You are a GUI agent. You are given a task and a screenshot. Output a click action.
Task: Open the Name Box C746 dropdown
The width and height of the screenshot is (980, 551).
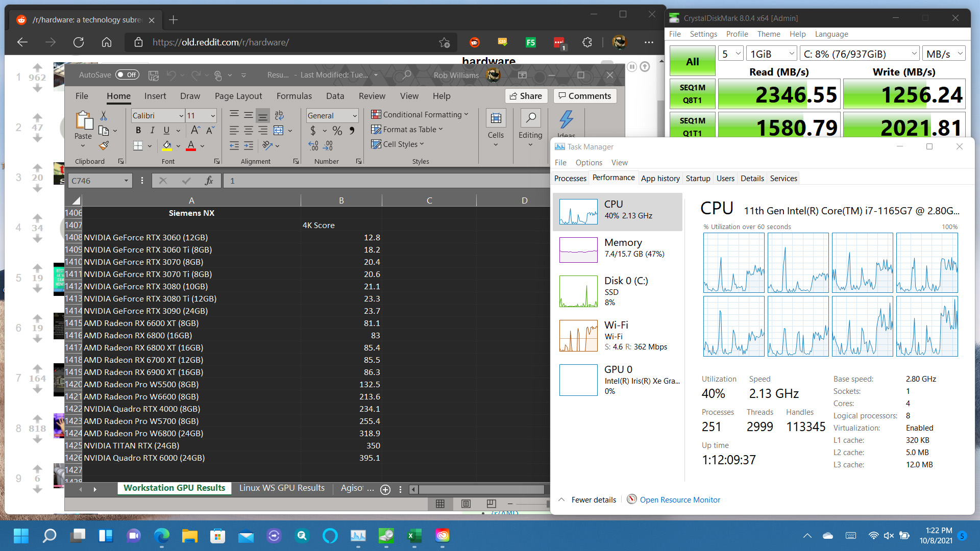point(126,181)
